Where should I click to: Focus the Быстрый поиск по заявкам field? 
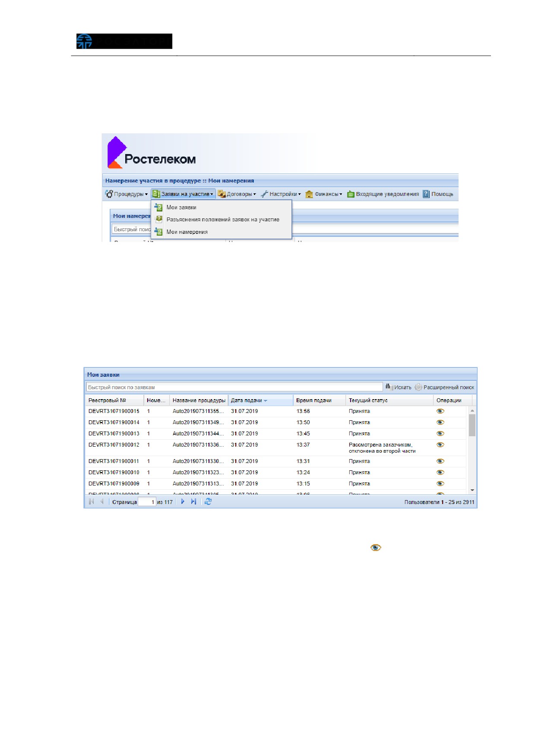click(x=234, y=387)
